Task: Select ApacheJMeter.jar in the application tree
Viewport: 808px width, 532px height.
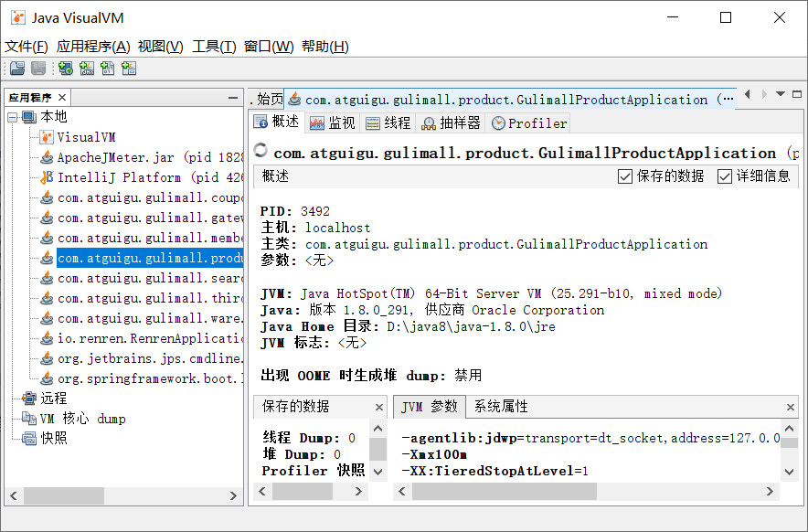Action: click(x=142, y=157)
